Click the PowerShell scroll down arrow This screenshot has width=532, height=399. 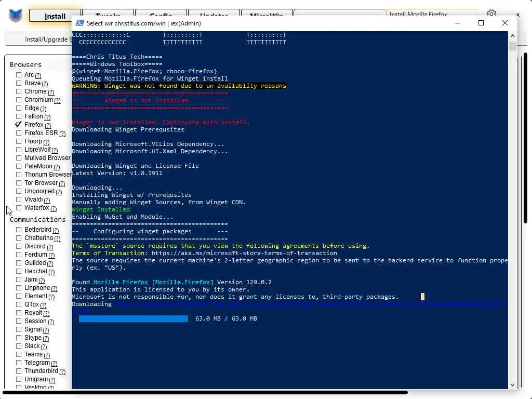(512, 385)
